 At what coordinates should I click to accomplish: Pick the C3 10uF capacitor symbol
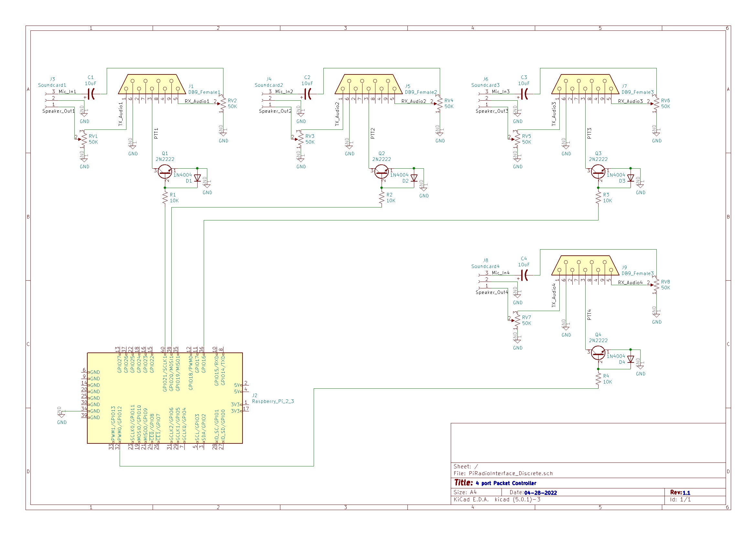coord(525,94)
